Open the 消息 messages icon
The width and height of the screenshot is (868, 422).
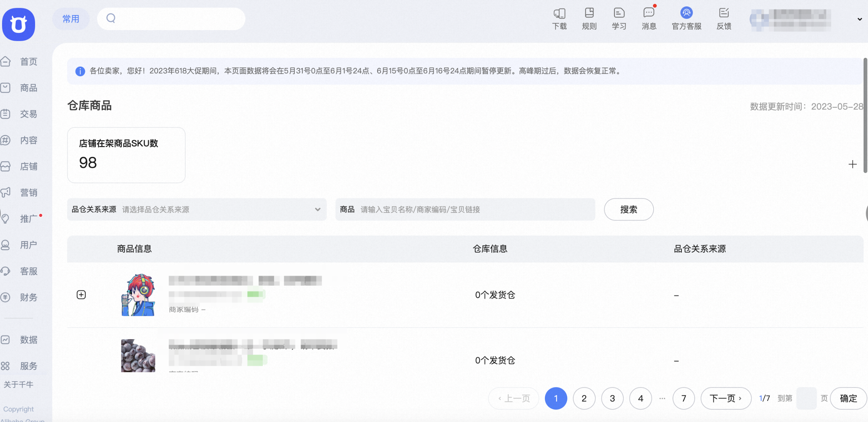pos(649,19)
